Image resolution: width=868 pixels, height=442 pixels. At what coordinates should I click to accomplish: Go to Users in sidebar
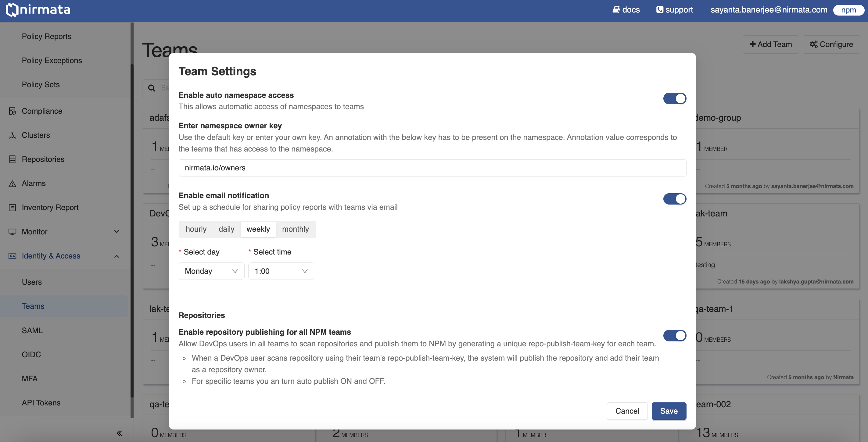pyautogui.click(x=32, y=282)
